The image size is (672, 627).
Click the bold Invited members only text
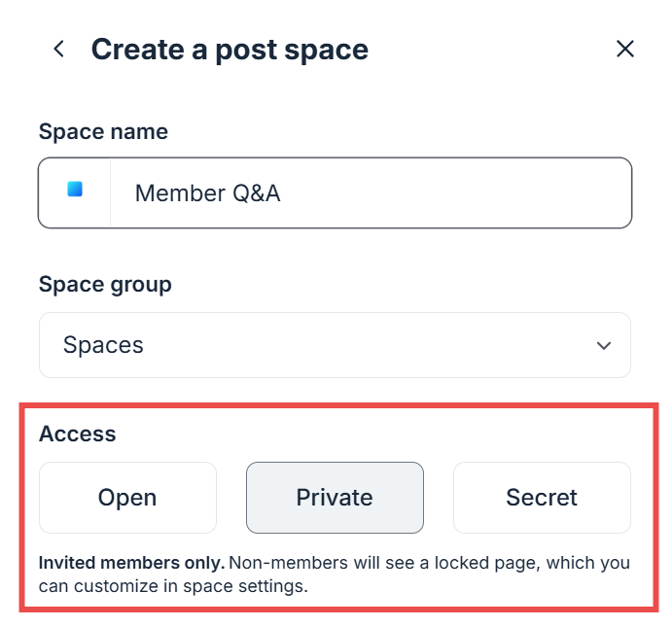pyautogui.click(x=131, y=563)
